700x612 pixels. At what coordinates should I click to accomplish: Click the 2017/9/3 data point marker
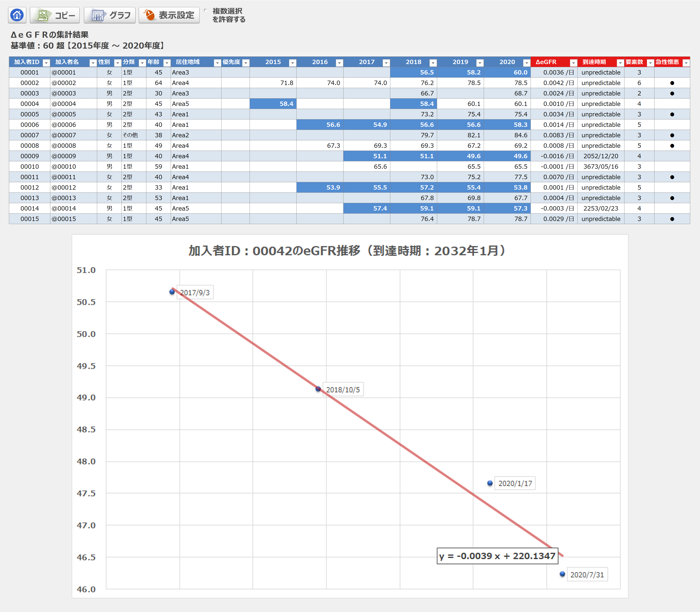(x=172, y=292)
